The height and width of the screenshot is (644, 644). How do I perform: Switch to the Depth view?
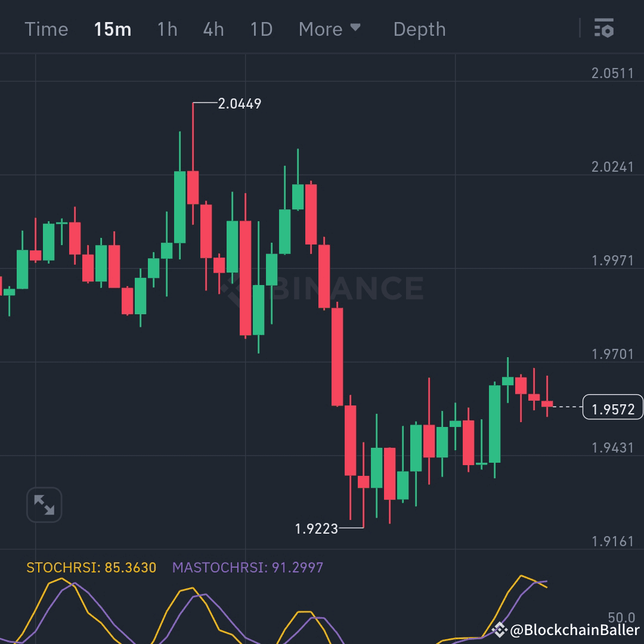point(419,29)
